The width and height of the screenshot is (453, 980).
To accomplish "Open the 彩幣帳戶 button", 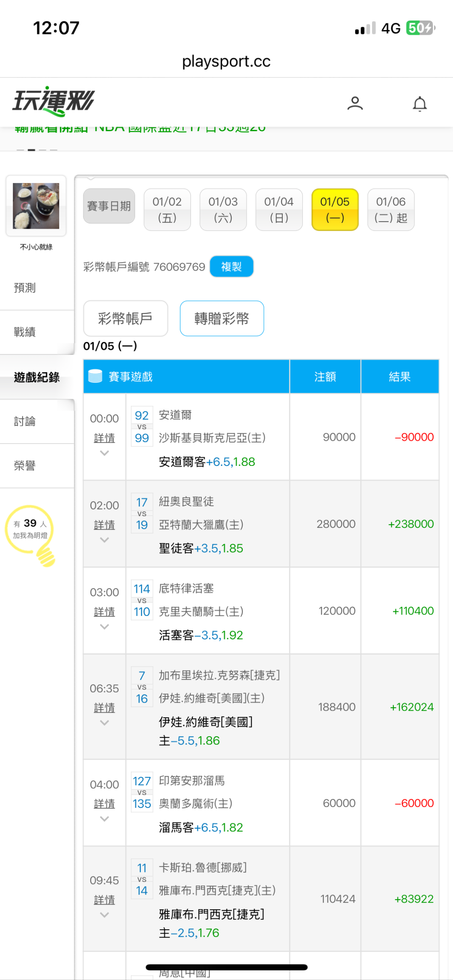I will click(125, 318).
